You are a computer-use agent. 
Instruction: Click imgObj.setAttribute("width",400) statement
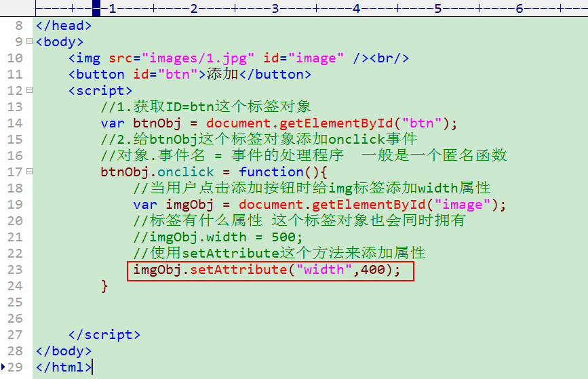coord(267,270)
